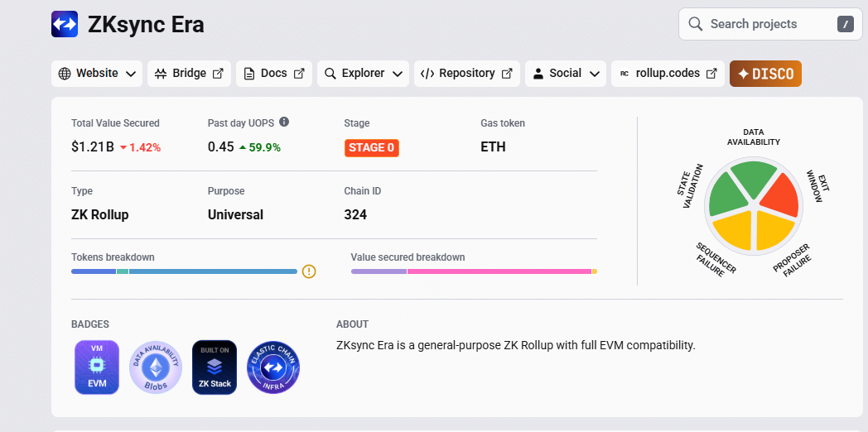Expand the Social dropdown chevron
The height and width of the screenshot is (432, 868).
click(595, 74)
